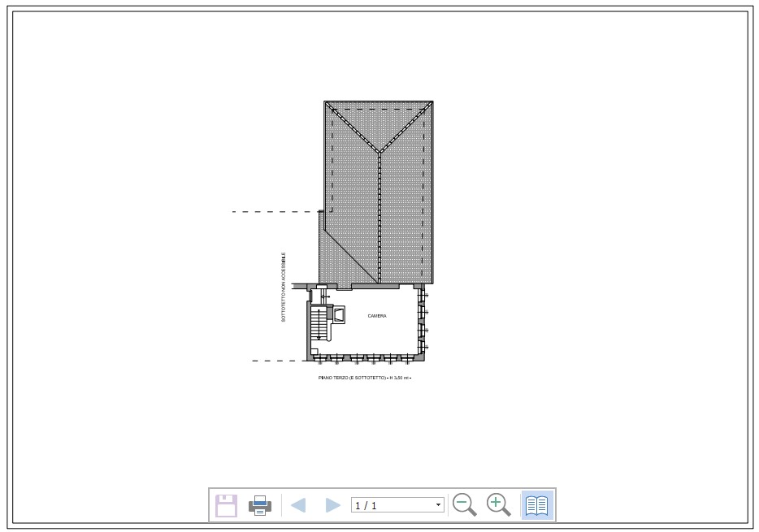Advance with the next page arrow
This screenshot has width=759, height=532.
tap(332, 505)
